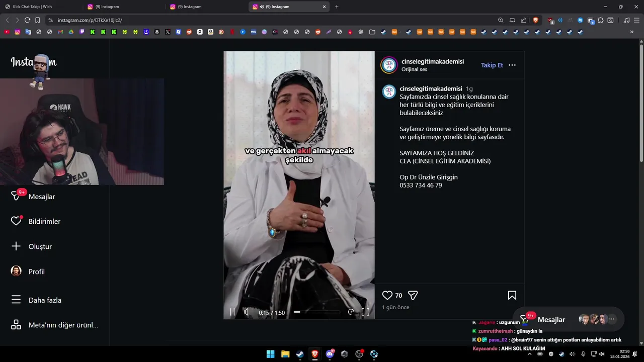
Task: Open the three-dot post options menu
Action: pyautogui.click(x=512, y=65)
